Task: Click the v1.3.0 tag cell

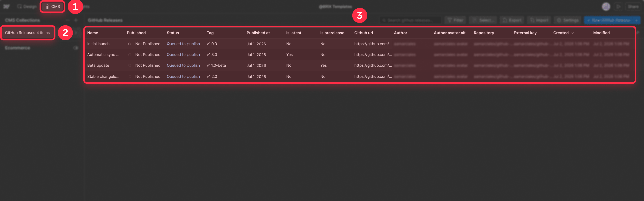Action: point(212,55)
